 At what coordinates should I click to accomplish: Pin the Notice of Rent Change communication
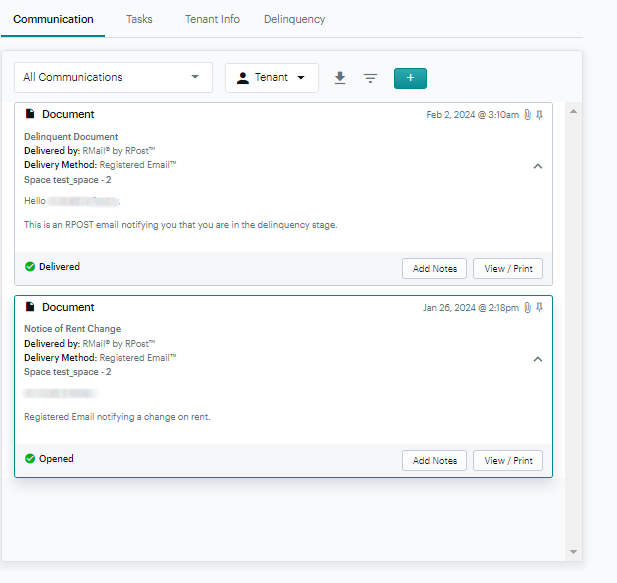[540, 308]
